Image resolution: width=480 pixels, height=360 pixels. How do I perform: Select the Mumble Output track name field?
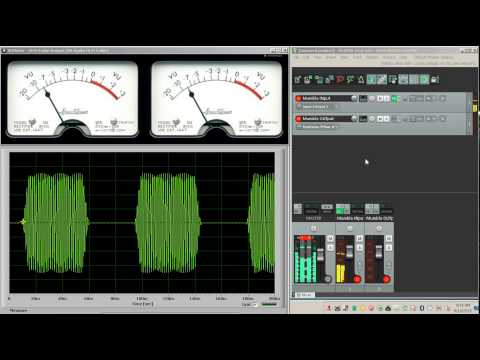tap(326, 119)
